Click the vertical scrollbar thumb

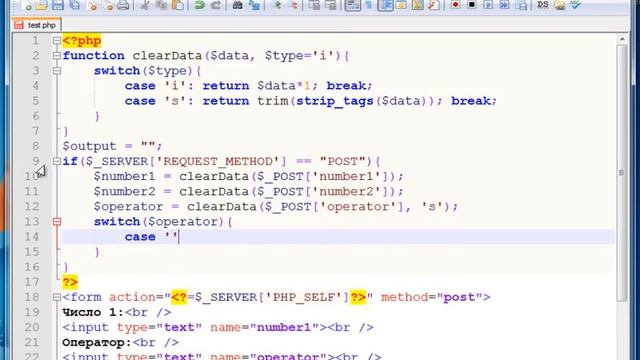click(622, 173)
